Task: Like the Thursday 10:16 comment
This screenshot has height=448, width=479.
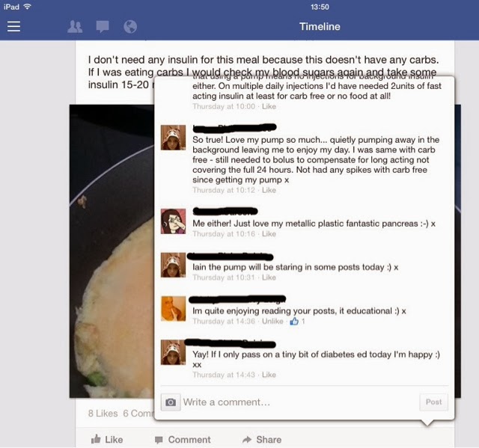Action: coord(269,234)
